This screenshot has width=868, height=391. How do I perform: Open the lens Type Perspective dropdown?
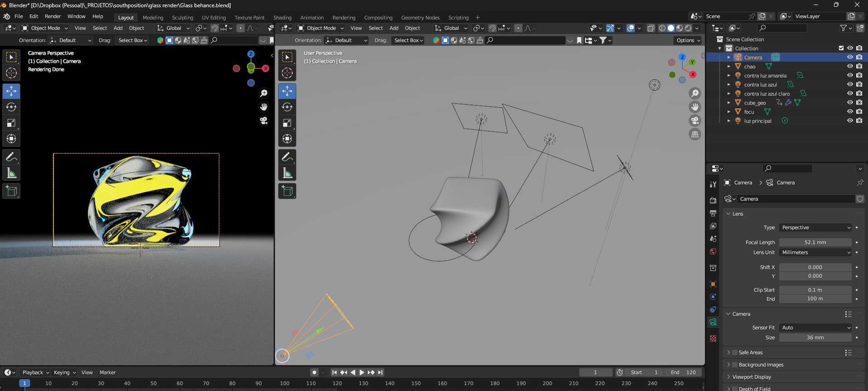click(815, 227)
